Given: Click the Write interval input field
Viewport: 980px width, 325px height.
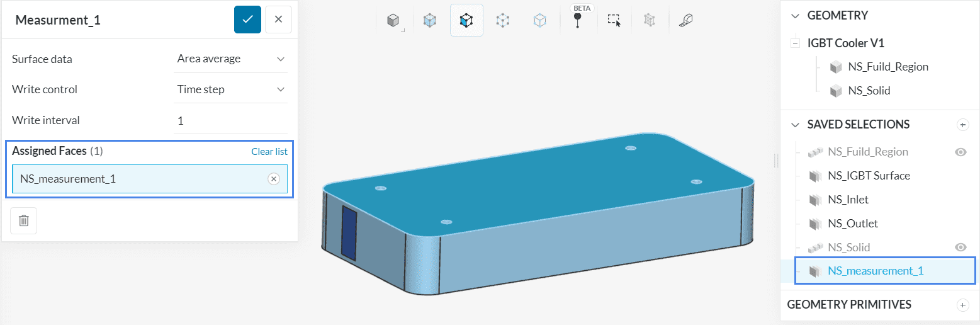Looking at the screenshot, I should click(x=231, y=120).
